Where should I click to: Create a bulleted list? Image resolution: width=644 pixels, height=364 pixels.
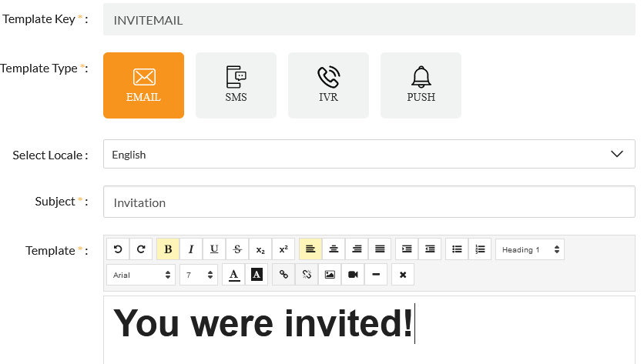pos(457,249)
